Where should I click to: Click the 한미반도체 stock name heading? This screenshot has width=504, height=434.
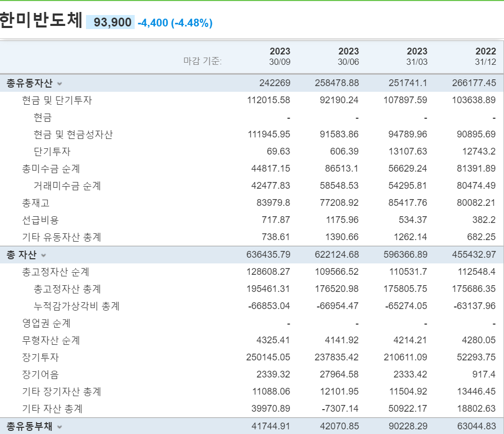click(41, 21)
